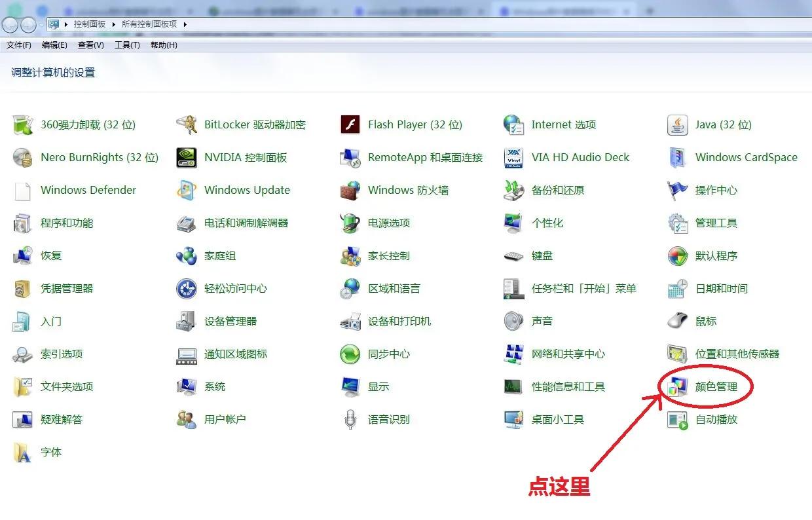Image resolution: width=812 pixels, height=520 pixels.
Task: Click the Windows CardSpace icon
Action: coord(678,157)
